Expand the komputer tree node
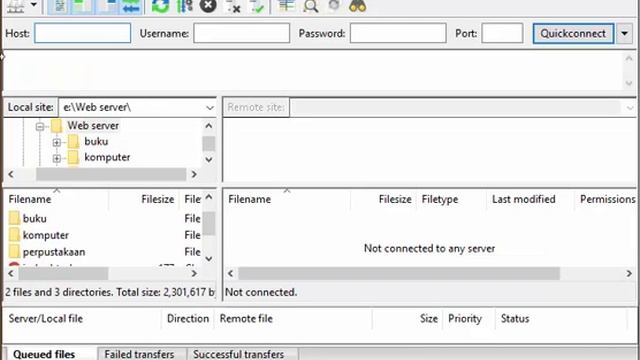The height and width of the screenshot is (360, 640). tap(57, 158)
